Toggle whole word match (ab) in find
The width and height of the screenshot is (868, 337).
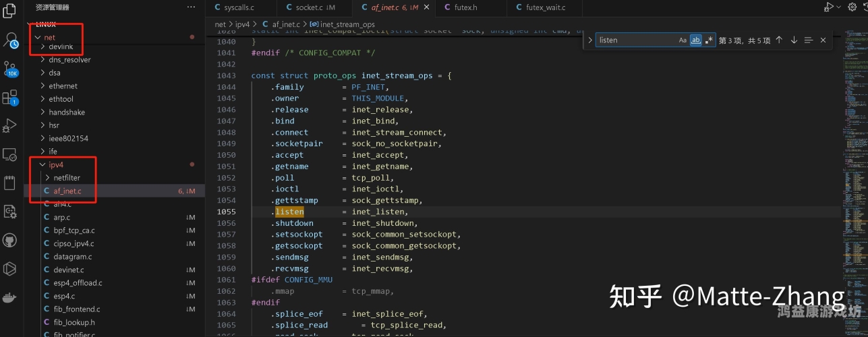coord(695,40)
